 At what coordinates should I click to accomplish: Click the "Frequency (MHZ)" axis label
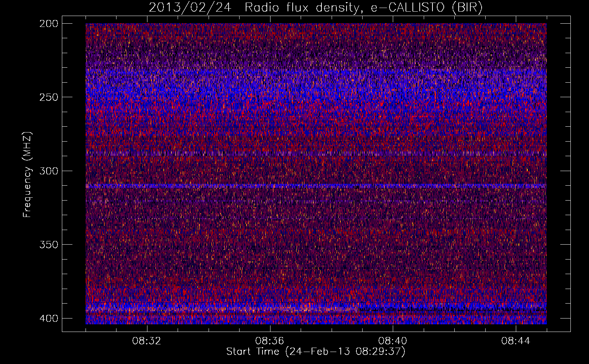coord(28,174)
